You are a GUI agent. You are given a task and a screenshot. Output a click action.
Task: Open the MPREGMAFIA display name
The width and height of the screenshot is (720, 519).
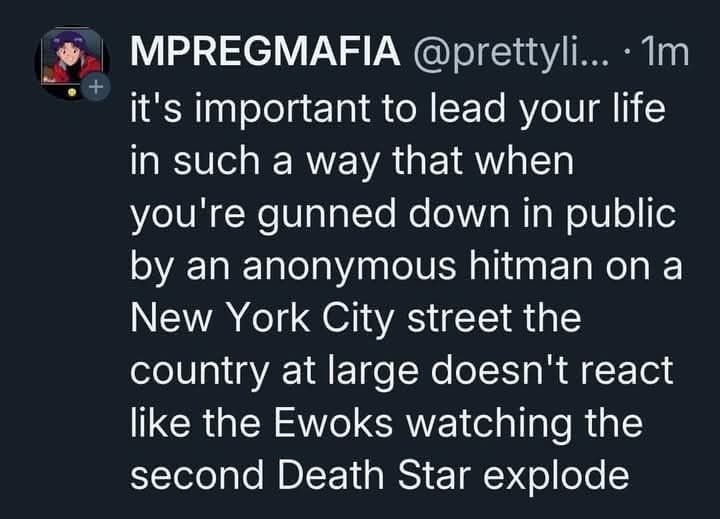[x=265, y=51]
